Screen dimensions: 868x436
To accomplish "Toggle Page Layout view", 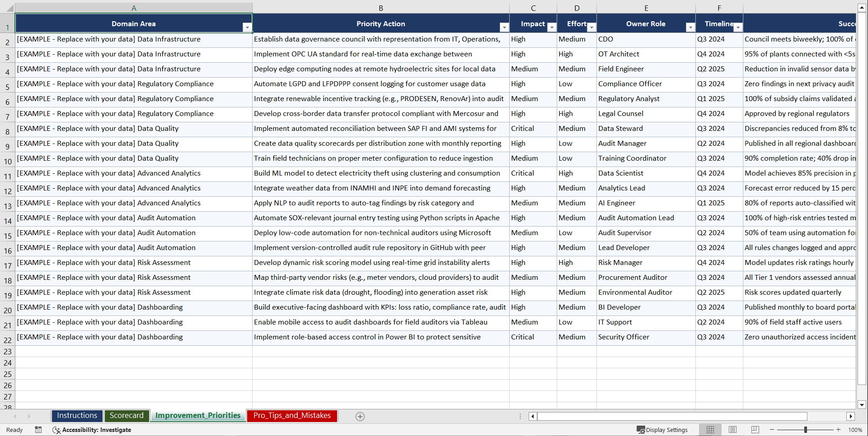I will pyautogui.click(x=732, y=430).
